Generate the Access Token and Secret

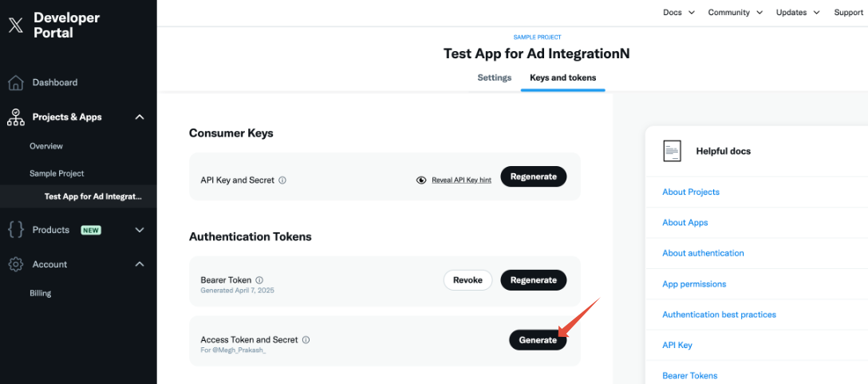click(x=538, y=339)
